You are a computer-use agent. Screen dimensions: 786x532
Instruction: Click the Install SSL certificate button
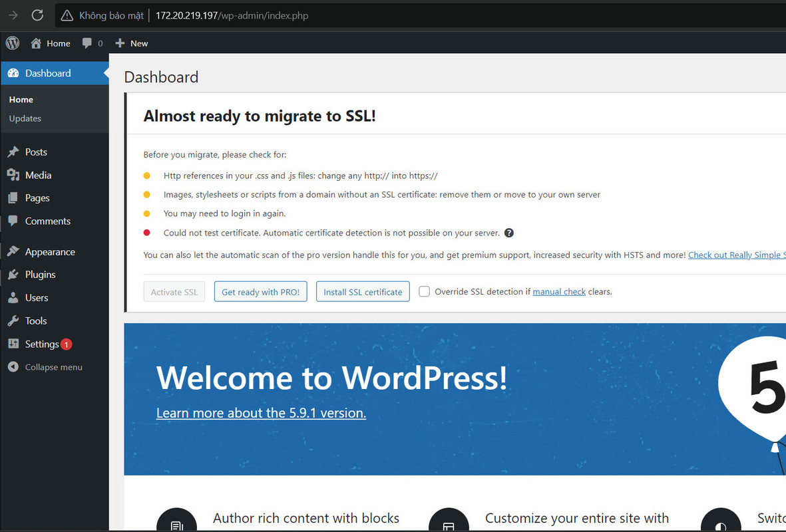363,291
